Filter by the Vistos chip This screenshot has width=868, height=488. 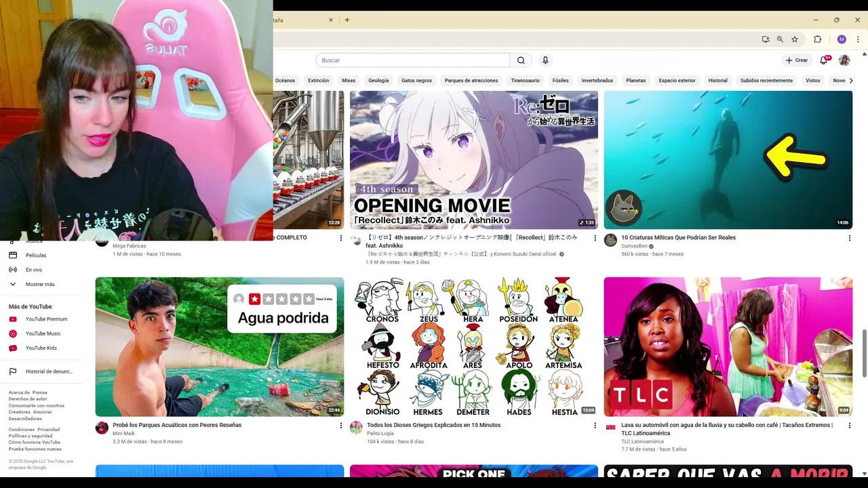pyautogui.click(x=813, y=81)
